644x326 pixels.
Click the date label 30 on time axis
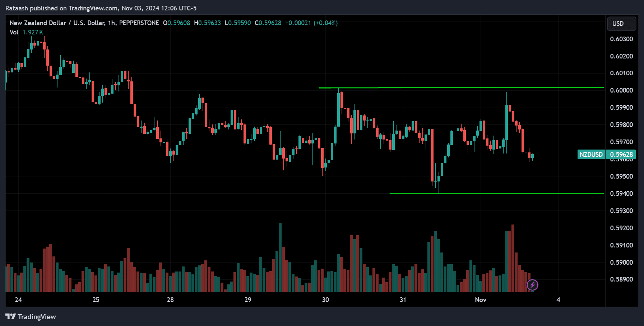325,300
